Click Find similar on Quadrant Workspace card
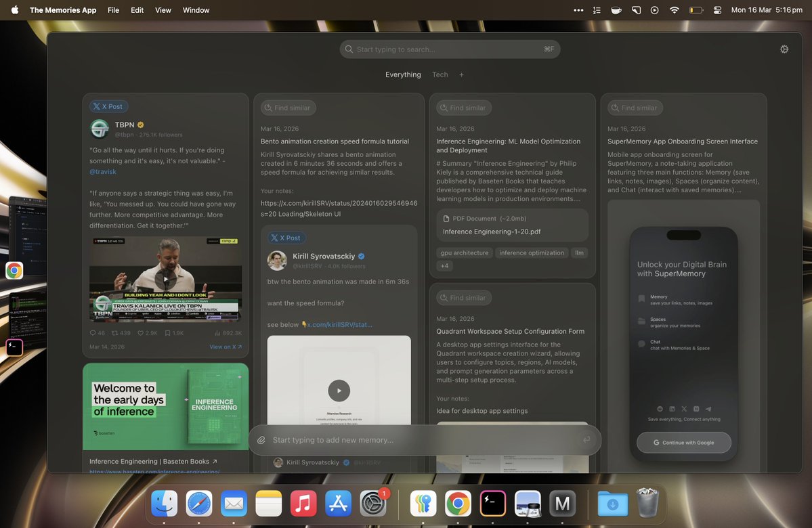This screenshot has width=812, height=528. pyautogui.click(x=463, y=298)
